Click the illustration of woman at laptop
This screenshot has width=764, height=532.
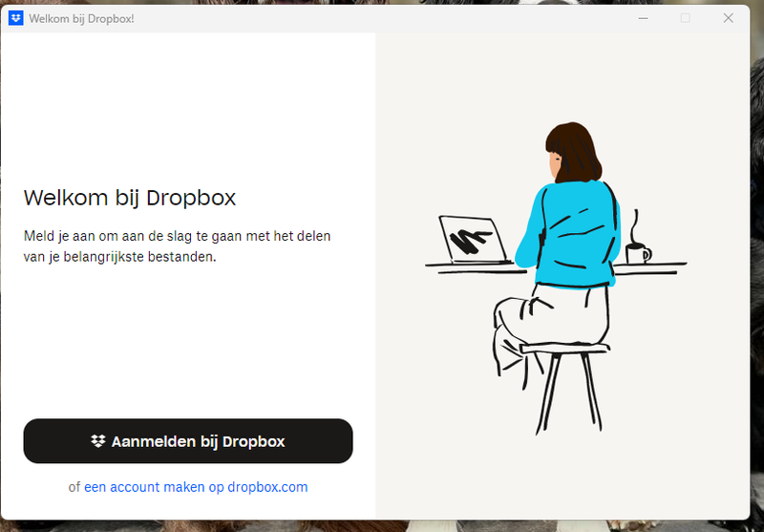tap(556, 278)
